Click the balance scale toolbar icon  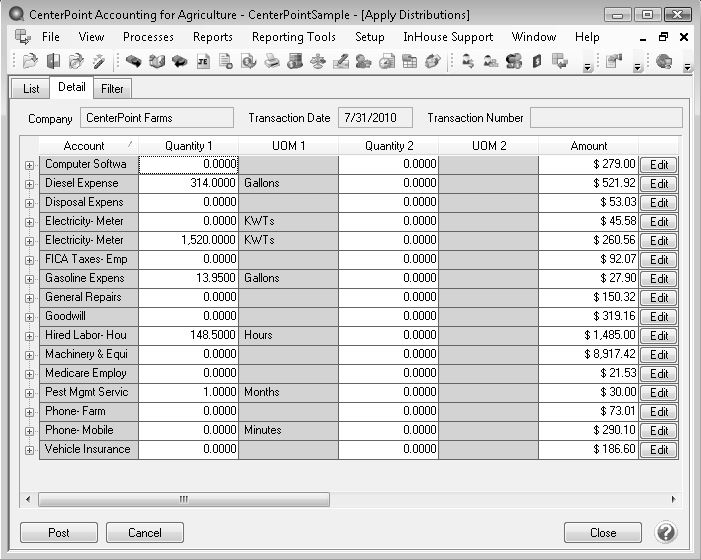(318, 61)
